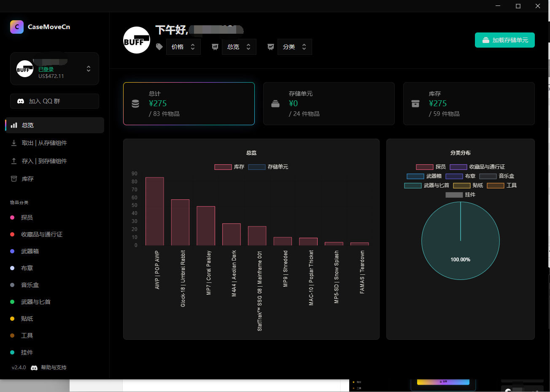Open 帮助与支持 help link
This screenshot has height=392, width=550.
pos(54,368)
